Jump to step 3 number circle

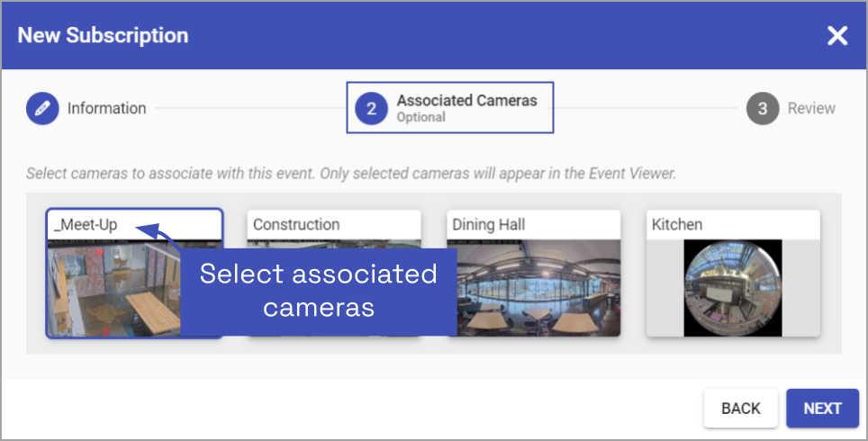(762, 109)
